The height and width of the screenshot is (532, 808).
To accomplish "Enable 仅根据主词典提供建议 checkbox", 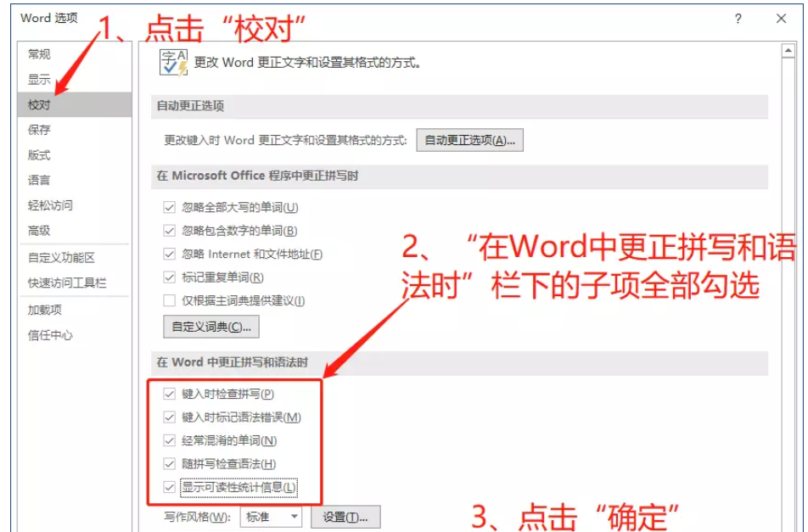I will pyautogui.click(x=169, y=300).
